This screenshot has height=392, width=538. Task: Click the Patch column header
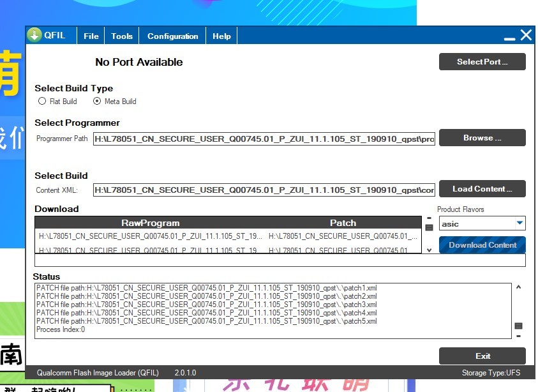pyautogui.click(x=343, y=223)
